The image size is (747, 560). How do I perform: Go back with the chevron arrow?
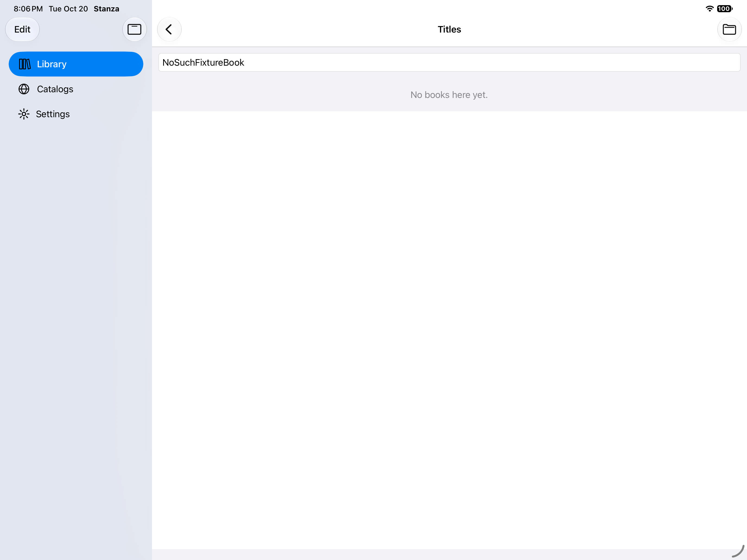(169, 29)
